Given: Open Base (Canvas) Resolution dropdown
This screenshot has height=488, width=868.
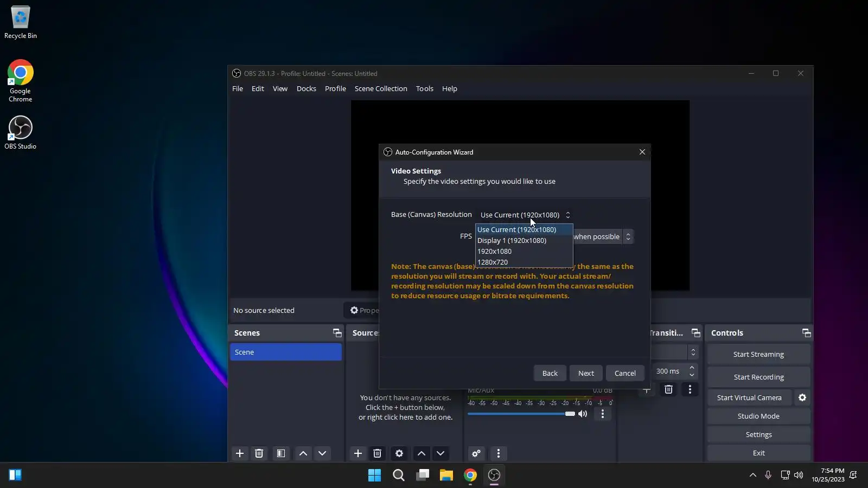Looking at the screenshot, I should click(525, 215).
